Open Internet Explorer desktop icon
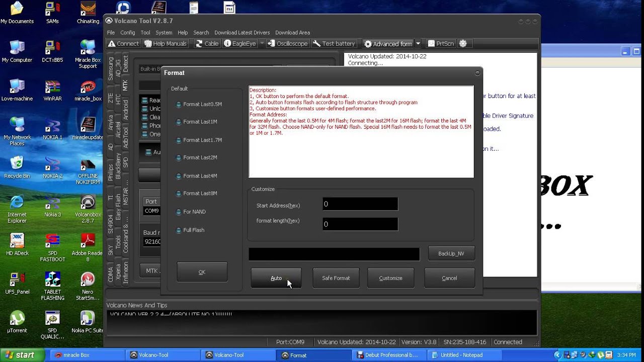This screenshot has height=362, width=644. click(x=17, y=209)
